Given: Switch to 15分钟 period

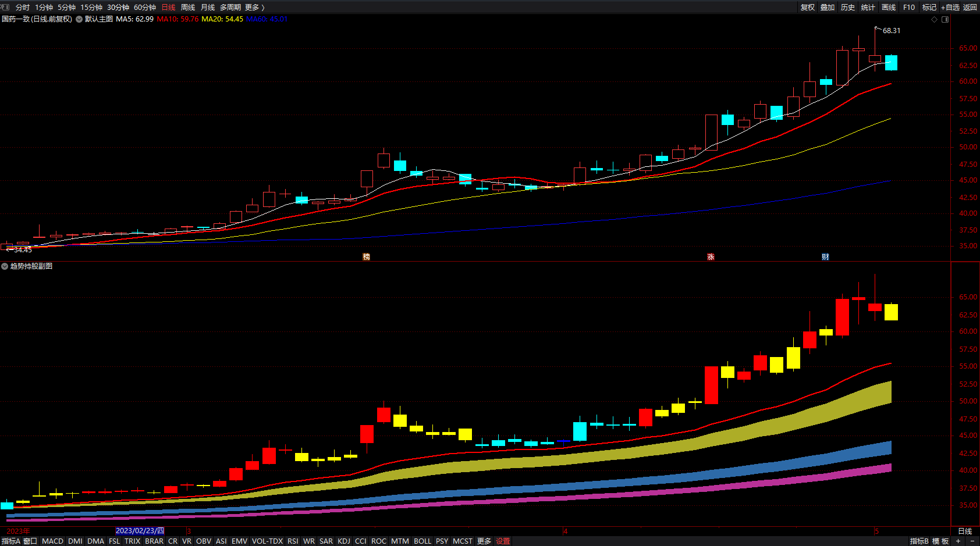Looking at the screenshot, I should click(91, 7).
